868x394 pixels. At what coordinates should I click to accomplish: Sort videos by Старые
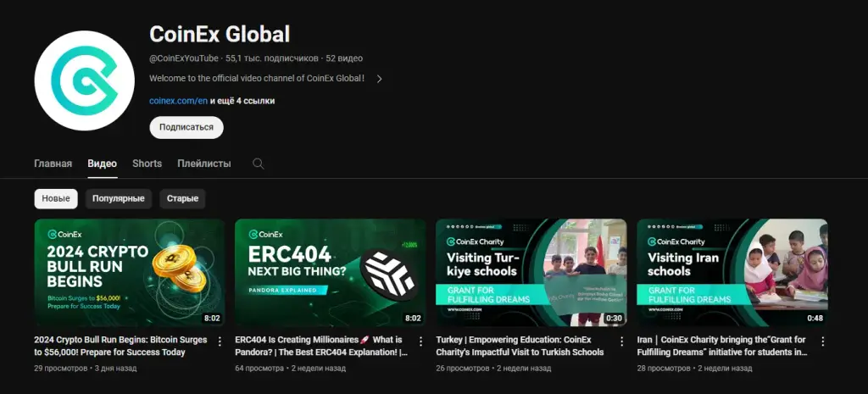pos(183,198)
